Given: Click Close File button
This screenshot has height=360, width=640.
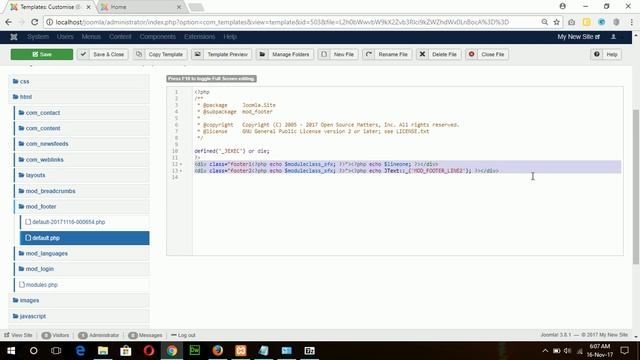Looking at the screenshot, I should point(487,54).
